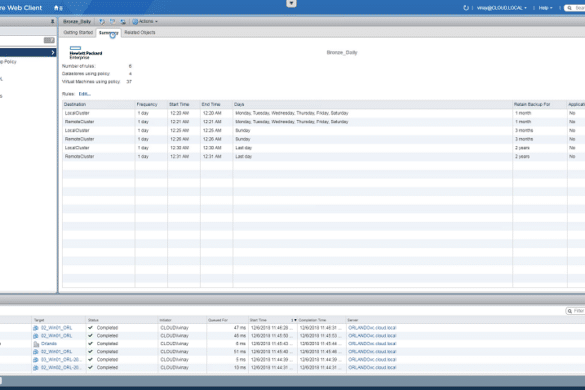
Task: Click the collapse arrow at top center
Action: (291, 3)
